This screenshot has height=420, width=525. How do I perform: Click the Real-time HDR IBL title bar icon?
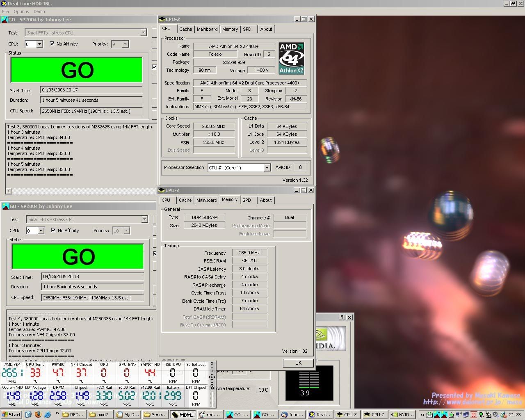pyautogui.click(x=4, y=4)
